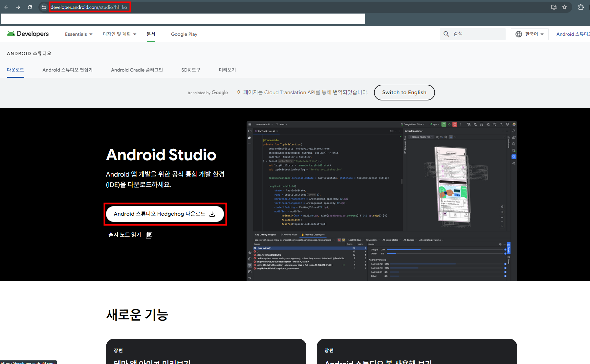Click the address bar URL
The height and width of the screenshot is (364, 590).
tap(89, 7)
